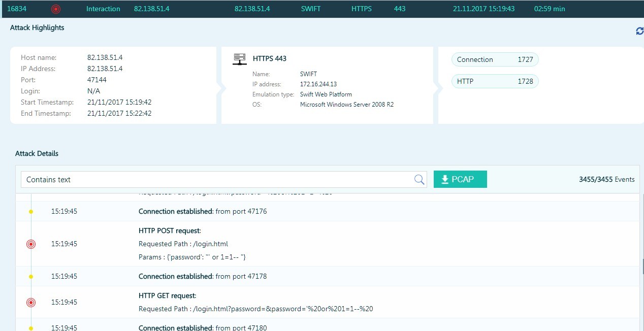The height and width of the screenshot is (331, 644).
Task: Click the refresh icon in Attack Highlights
Action: pos(639,31)
